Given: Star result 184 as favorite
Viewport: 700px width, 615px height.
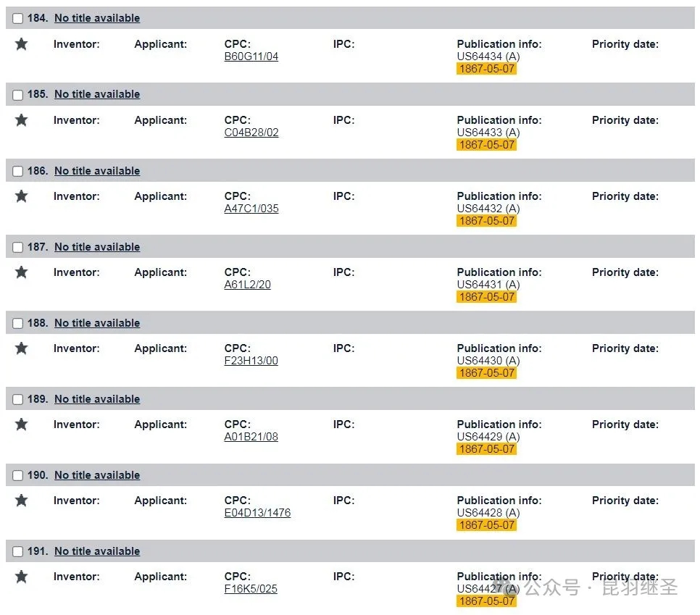Looking at the screenshot, I should pyautogui.click(x=22, y=44).
